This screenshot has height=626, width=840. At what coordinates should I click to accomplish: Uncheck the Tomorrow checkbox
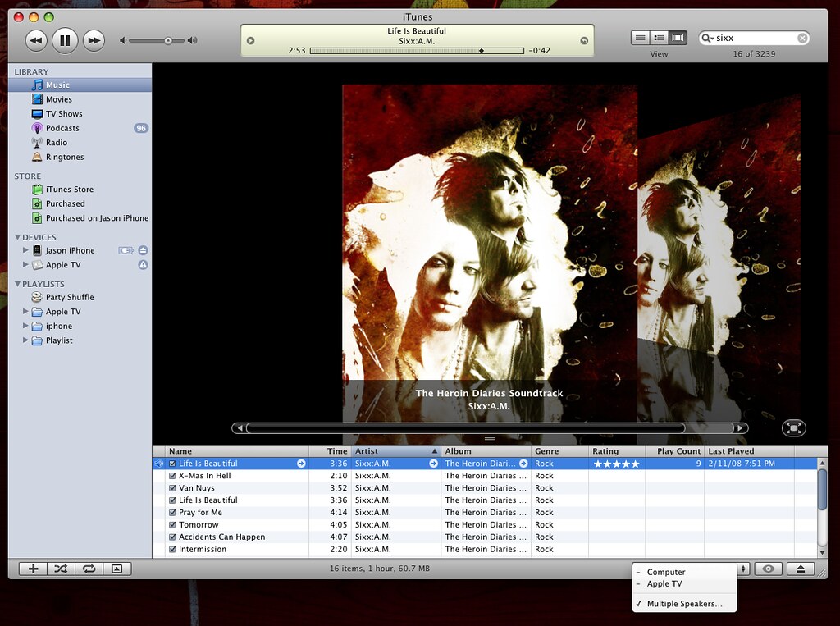(172, 525)
